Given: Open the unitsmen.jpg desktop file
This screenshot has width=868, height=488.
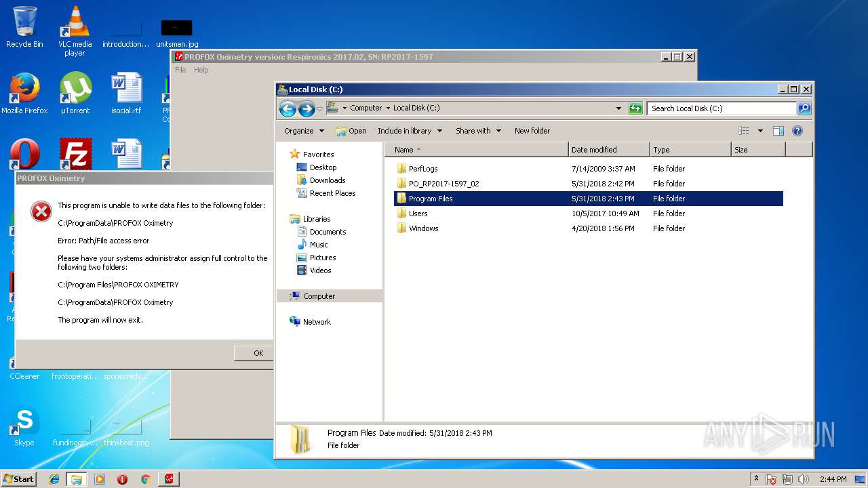Looking at the screenshot, I should [177, 33].
